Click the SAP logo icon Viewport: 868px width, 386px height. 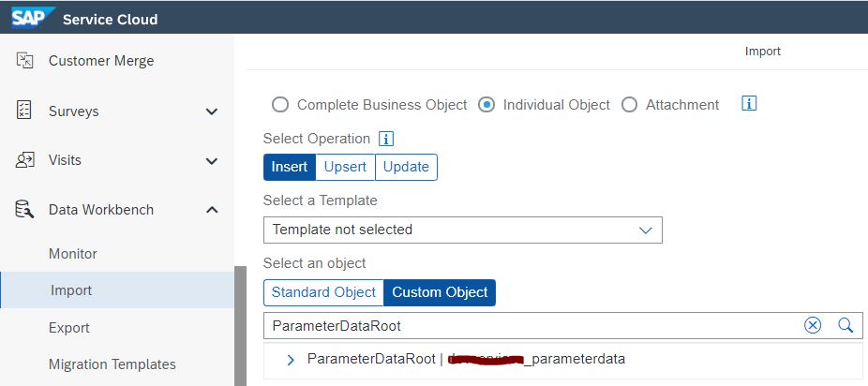point(29,18)
